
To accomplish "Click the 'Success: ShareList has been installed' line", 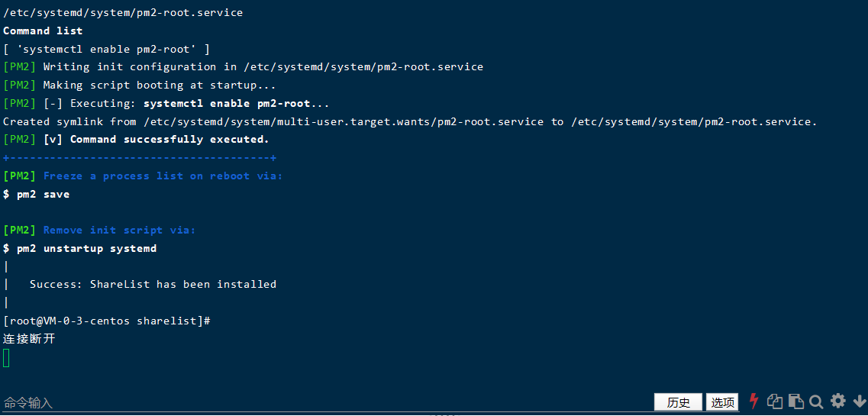I will click(x=153, y=285).
